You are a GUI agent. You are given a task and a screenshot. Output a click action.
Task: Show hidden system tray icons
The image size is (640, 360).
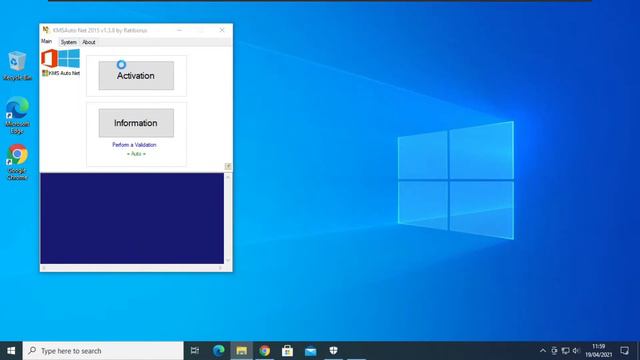pos(543,351)
